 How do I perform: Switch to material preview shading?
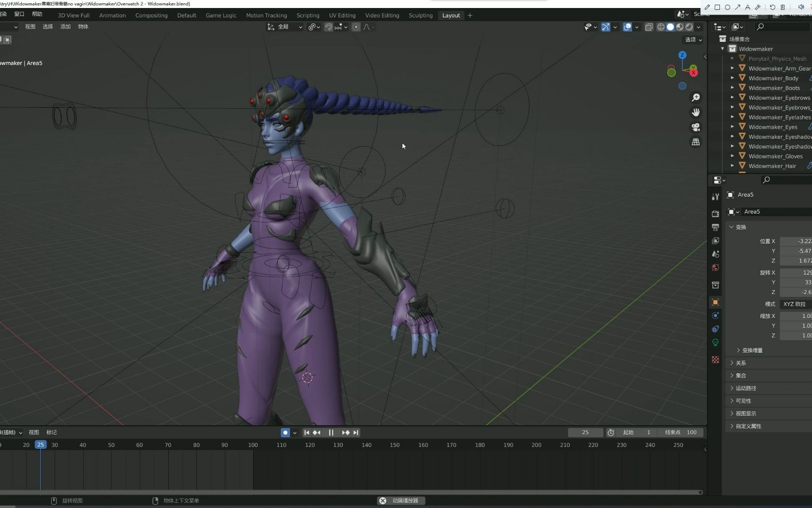point(679,27)
